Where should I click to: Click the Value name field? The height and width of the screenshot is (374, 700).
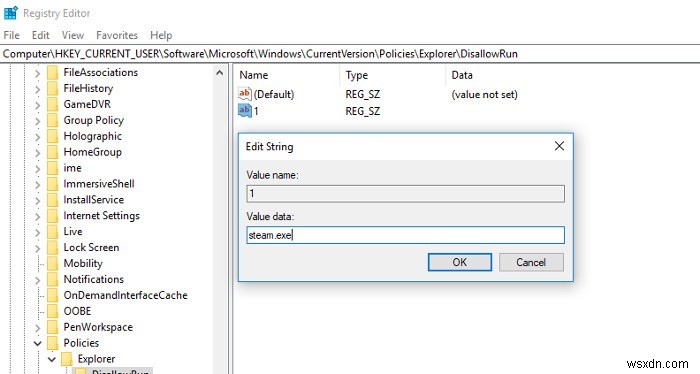coord(405,194)
